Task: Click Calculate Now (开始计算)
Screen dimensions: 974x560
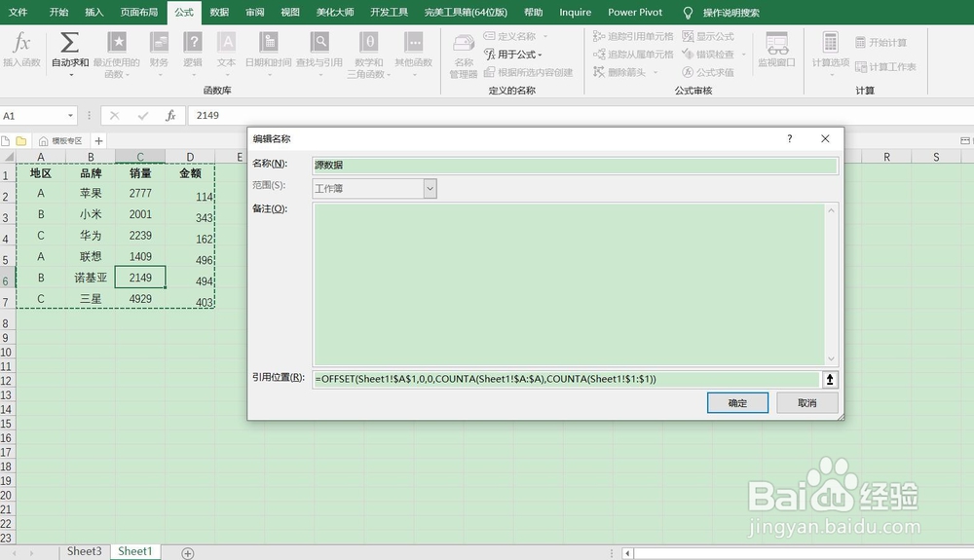Action: point(880,42)
